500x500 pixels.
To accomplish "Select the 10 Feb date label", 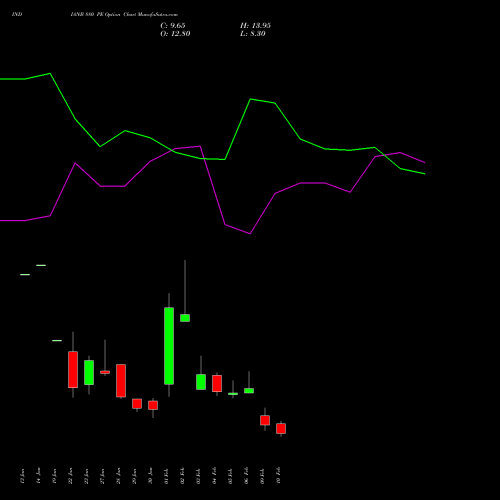I will pyautogui.click(x=278, y=476).
